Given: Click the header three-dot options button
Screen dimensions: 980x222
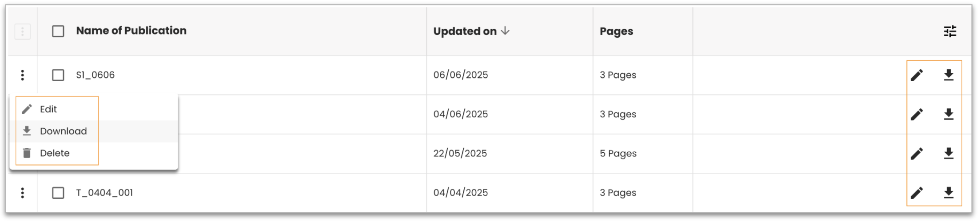Looking at the screenshot, I should point(23,32).
